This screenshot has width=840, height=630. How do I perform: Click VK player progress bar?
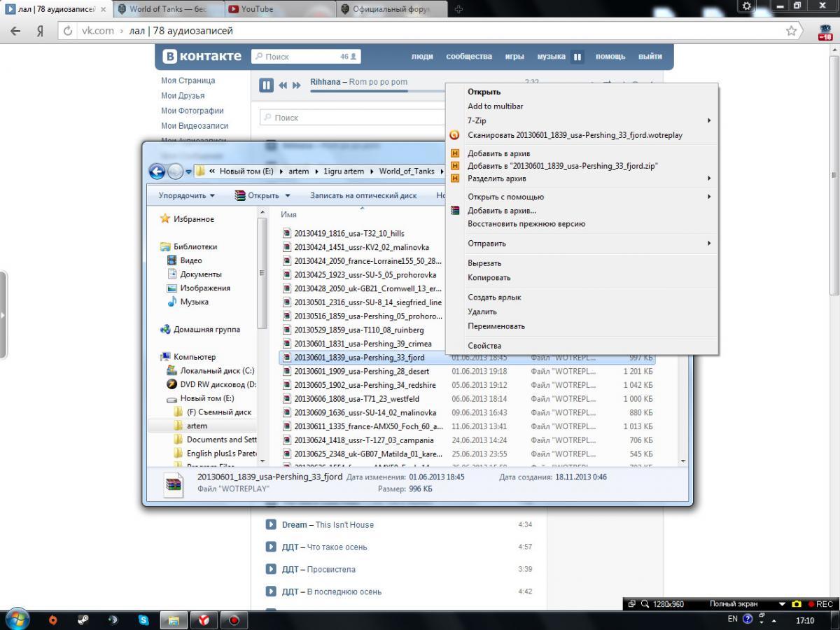coord(378,91)
